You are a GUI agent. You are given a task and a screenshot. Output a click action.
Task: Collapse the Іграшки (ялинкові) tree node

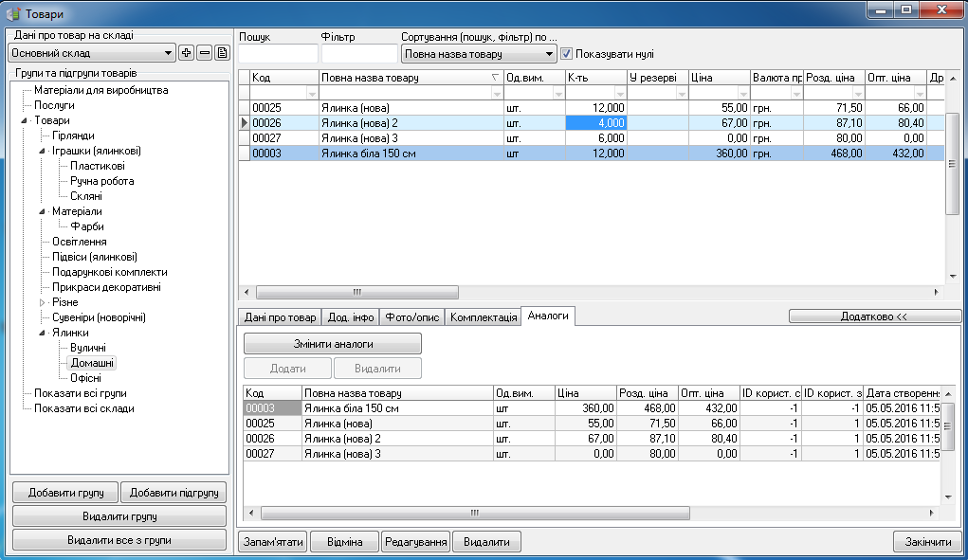[43, 151]
